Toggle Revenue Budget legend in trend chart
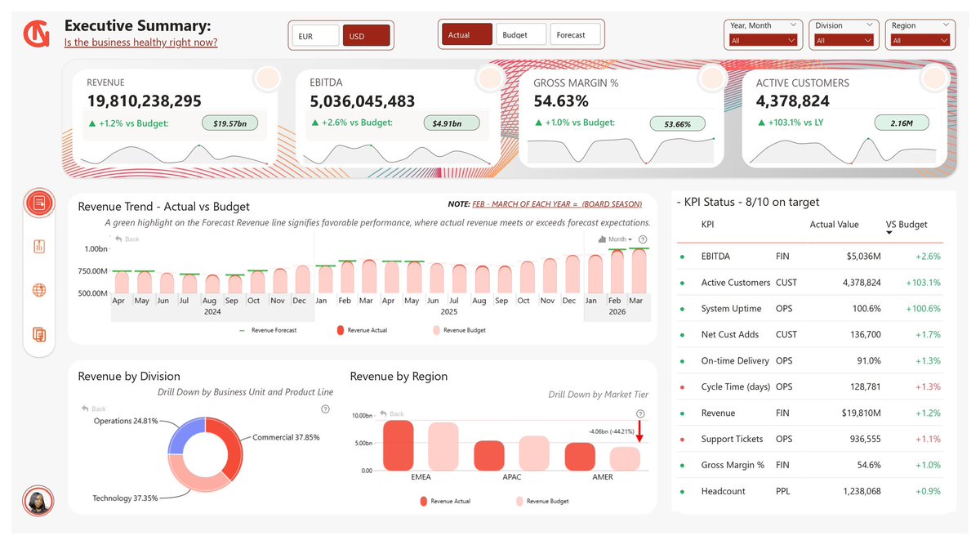Viewport: 980px width, 545px height. pos(459,330)
